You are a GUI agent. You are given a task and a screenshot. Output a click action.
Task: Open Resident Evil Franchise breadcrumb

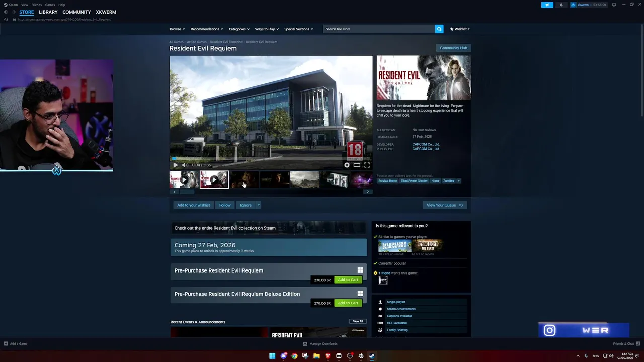[x=226, y=42]
